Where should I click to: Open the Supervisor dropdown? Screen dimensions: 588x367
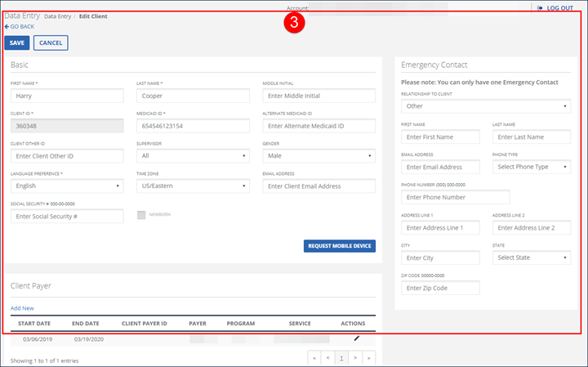point(193,155)
